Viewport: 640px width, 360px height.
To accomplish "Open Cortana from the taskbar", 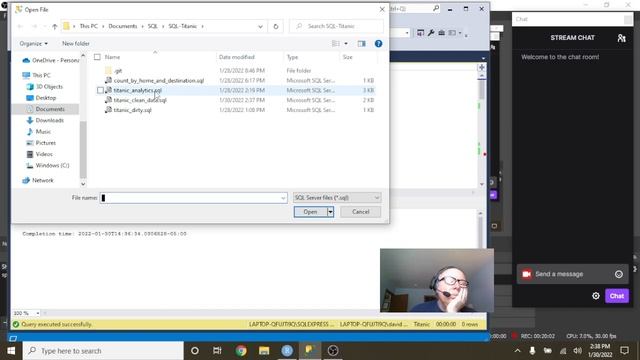I will click(x=195, y=351).
